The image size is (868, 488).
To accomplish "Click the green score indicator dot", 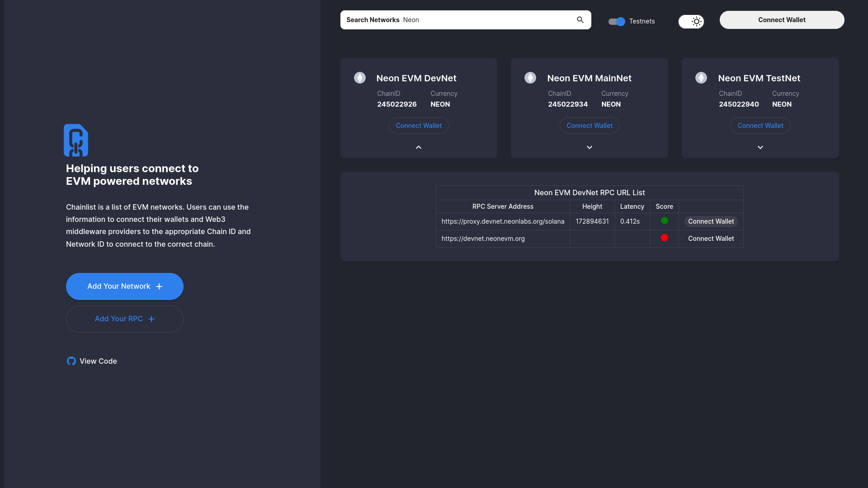I will click(664, 221).
